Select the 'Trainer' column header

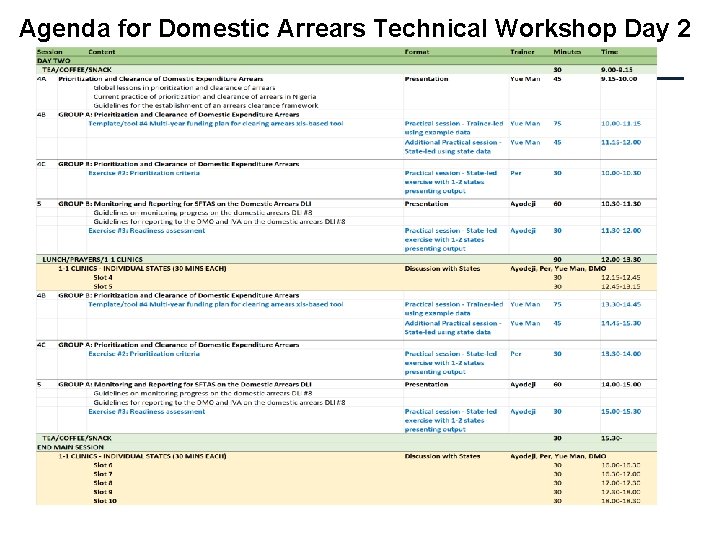coord(522,52)
